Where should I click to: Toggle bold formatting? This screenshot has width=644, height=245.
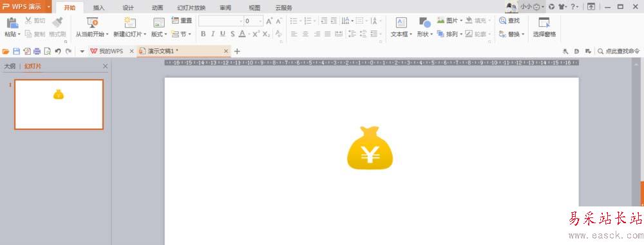click(203, 34)
